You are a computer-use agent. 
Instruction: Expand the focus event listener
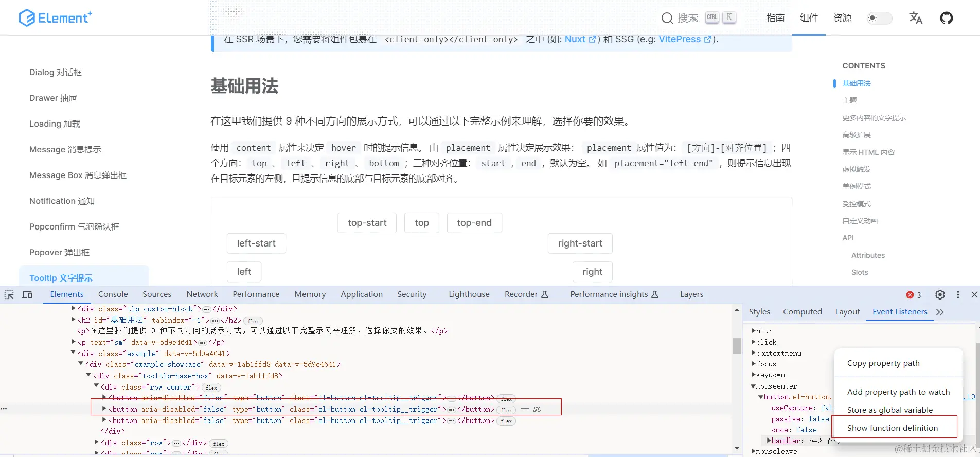[754, 364]
